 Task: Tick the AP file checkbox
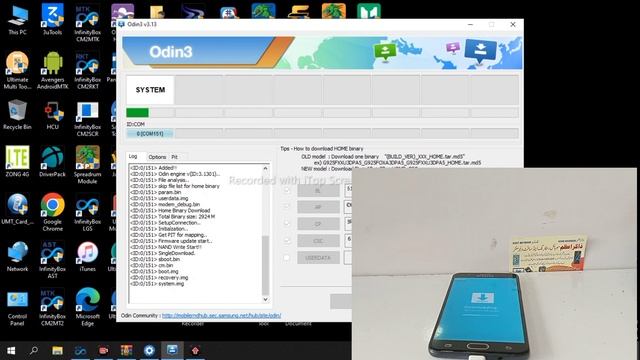[287, 207]
